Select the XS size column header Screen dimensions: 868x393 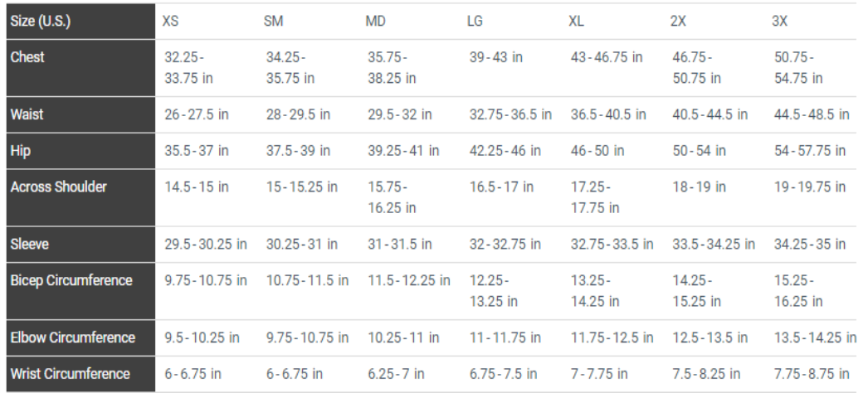click(x=170, y=22)
